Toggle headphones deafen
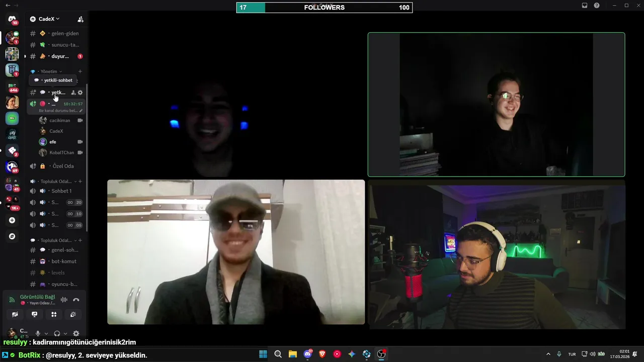Screen dimensions: 644x362 pos(57,333)
